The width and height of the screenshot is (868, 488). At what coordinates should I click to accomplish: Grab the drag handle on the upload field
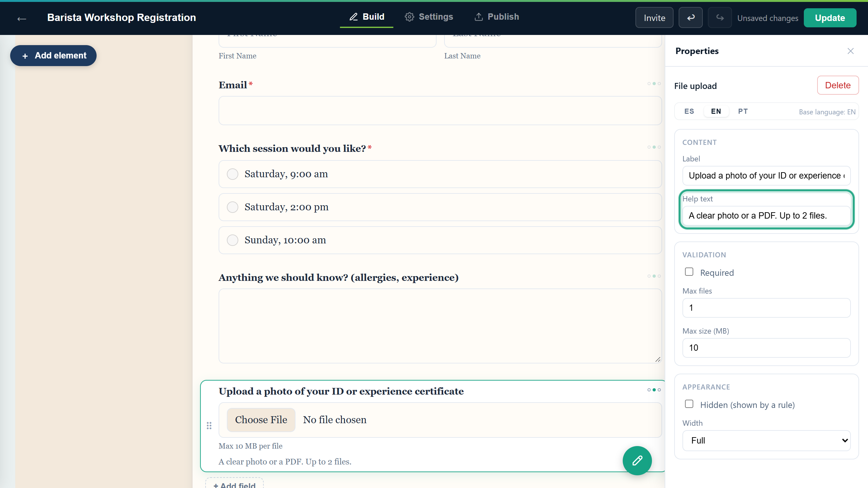pyautogui.click(x=209, y=426)
